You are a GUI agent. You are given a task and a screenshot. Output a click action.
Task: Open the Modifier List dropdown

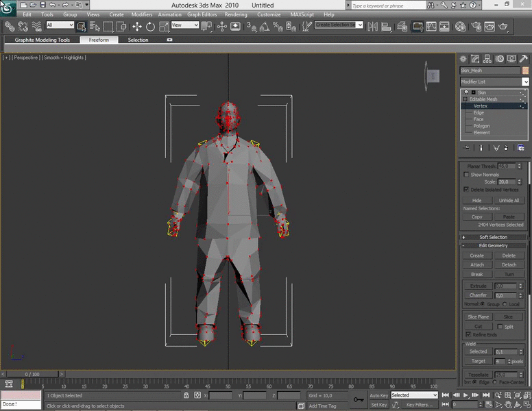click(525, 82)
